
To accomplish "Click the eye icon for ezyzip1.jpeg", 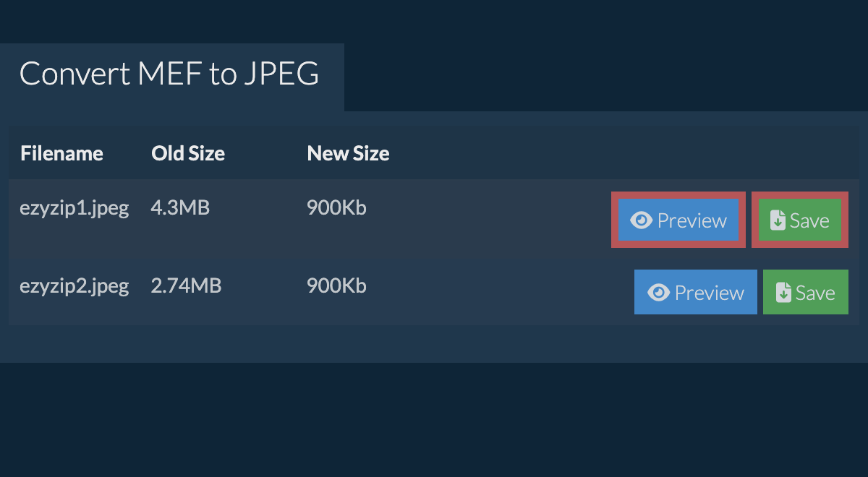I will point(642,220).
